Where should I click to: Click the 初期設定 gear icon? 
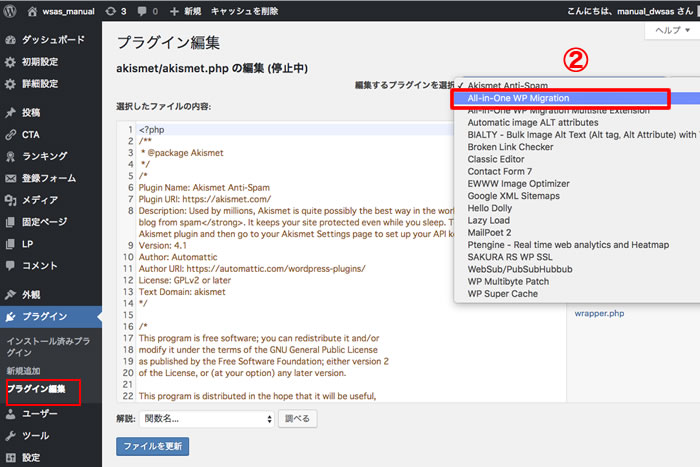coord(10,62)
